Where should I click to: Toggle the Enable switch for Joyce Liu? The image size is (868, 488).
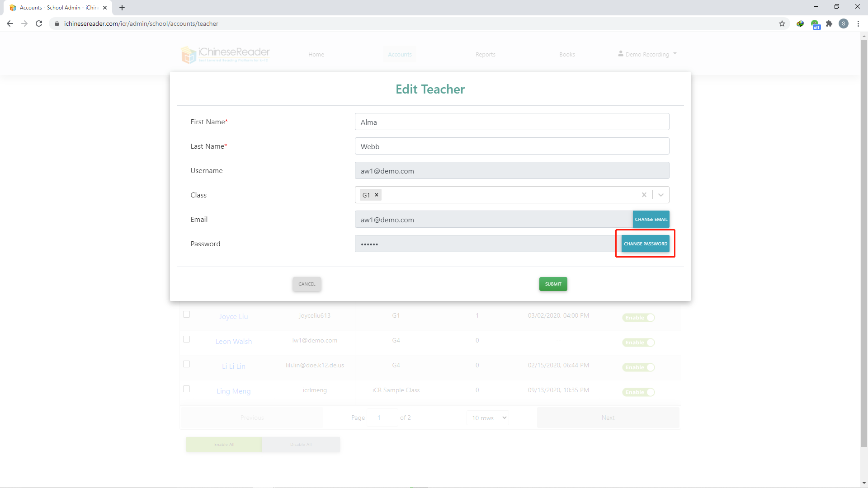point(638,318)
